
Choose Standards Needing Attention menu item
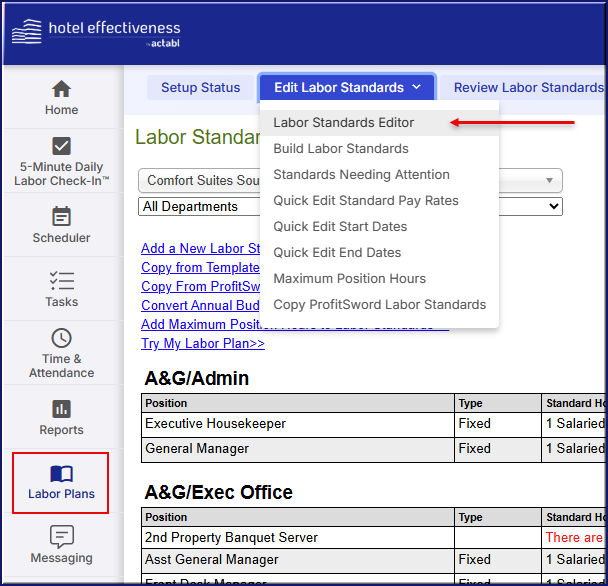[361, 175]
